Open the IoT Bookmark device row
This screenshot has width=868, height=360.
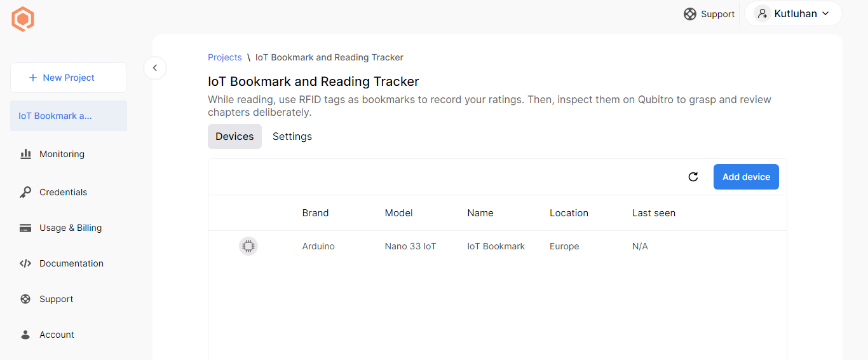point(496,246)
